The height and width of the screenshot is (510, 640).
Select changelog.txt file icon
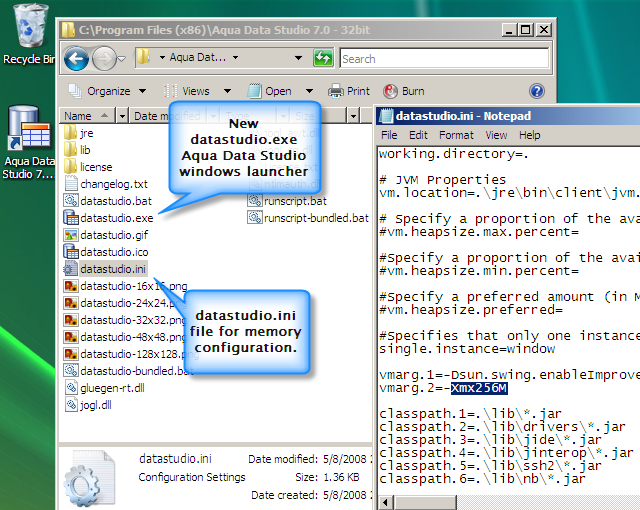(71, 184)
